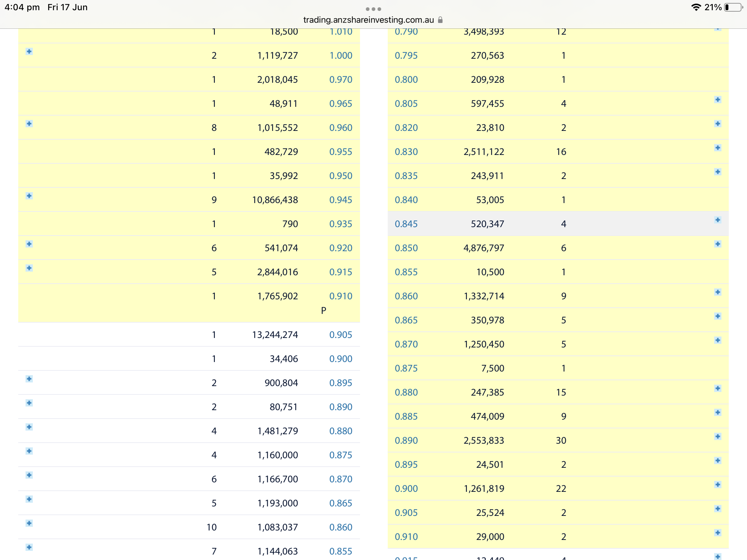
Task: Select buy price 0.970
Action: 341,79
